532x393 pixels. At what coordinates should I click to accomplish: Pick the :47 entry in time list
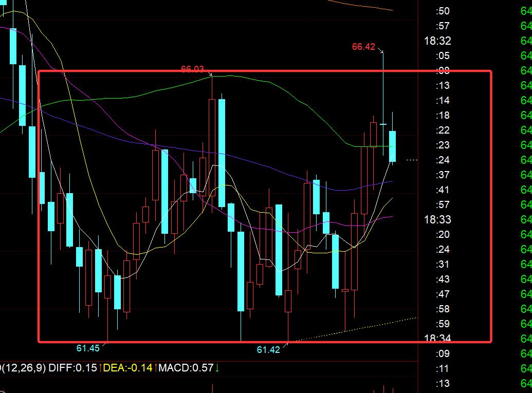pyautogui.click(x=442, y=294)
